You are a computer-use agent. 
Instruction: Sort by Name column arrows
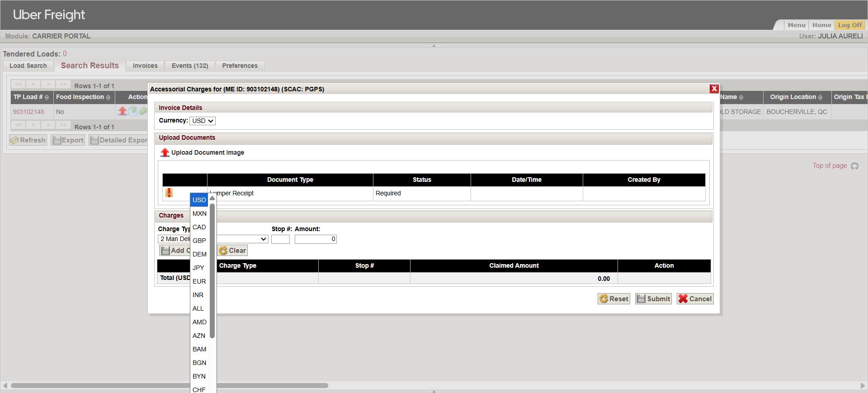[741, 97]
